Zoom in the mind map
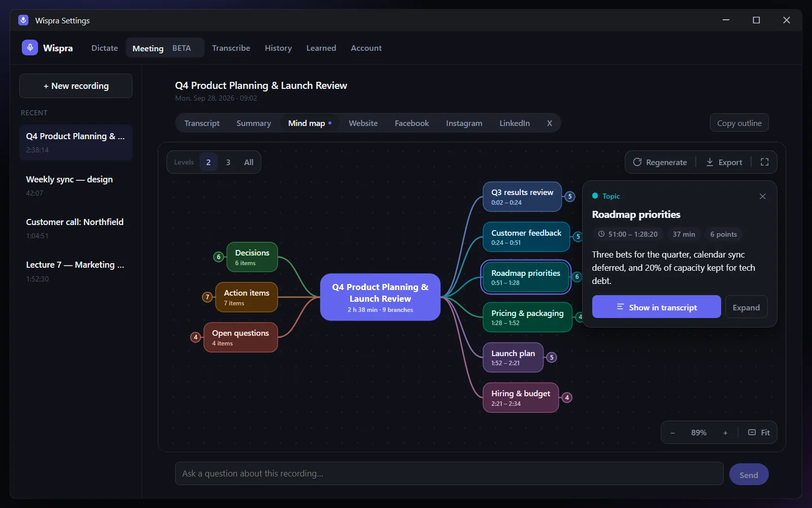 click(725, 433)
